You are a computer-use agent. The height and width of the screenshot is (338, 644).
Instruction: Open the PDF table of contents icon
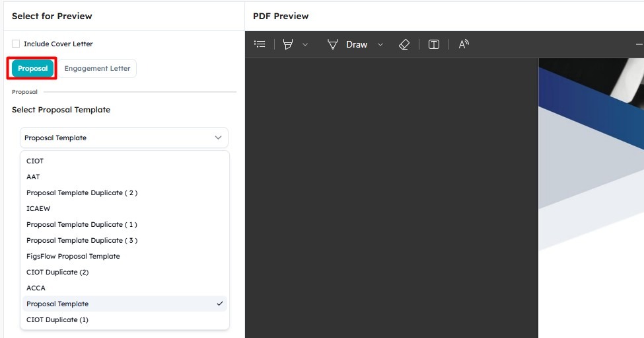coord(260,44)
